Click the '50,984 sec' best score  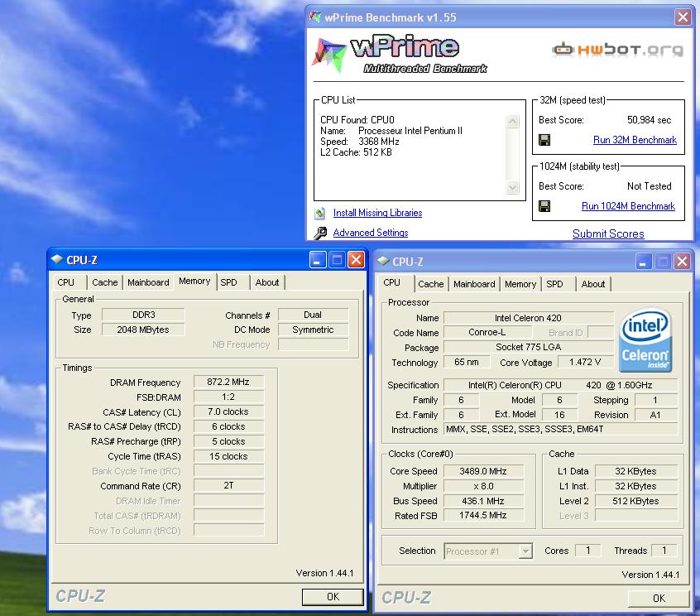(649, 120)
